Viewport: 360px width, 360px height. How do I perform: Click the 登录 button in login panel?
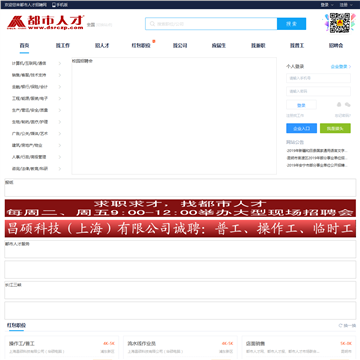pos(301,105)
